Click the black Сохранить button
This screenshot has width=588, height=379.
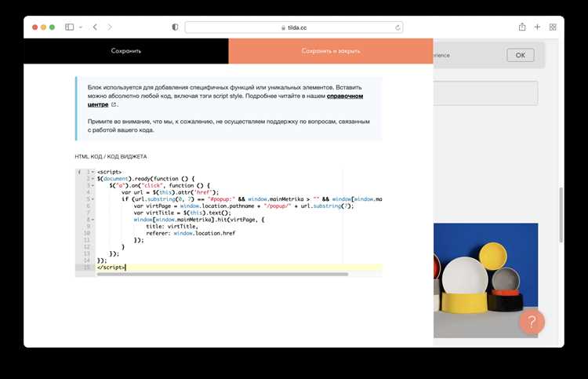tap(126, 51)
